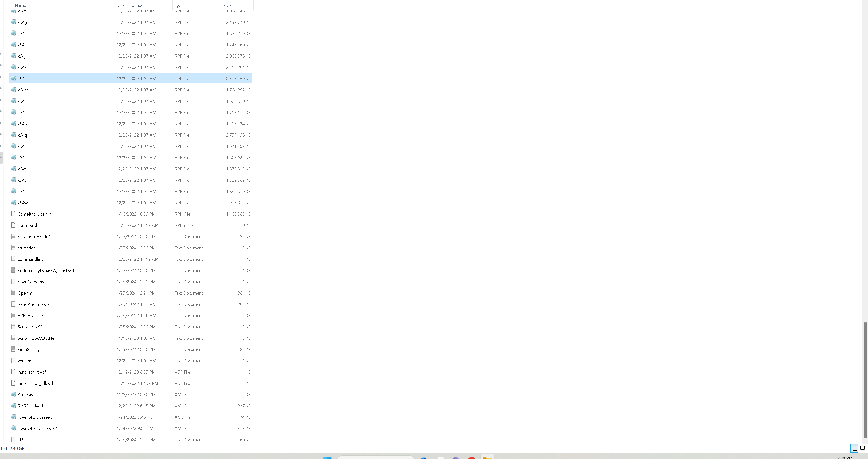Click the Autosave XML file icon
The width and height of the screenshot is (868, 459).
[13, 394]
